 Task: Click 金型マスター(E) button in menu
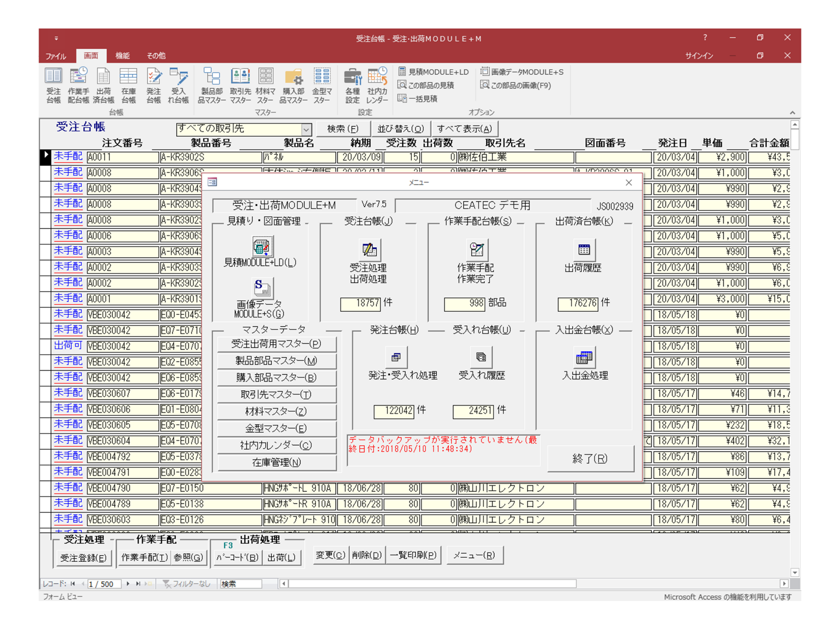pyautogui.click(x=276, y=428)
